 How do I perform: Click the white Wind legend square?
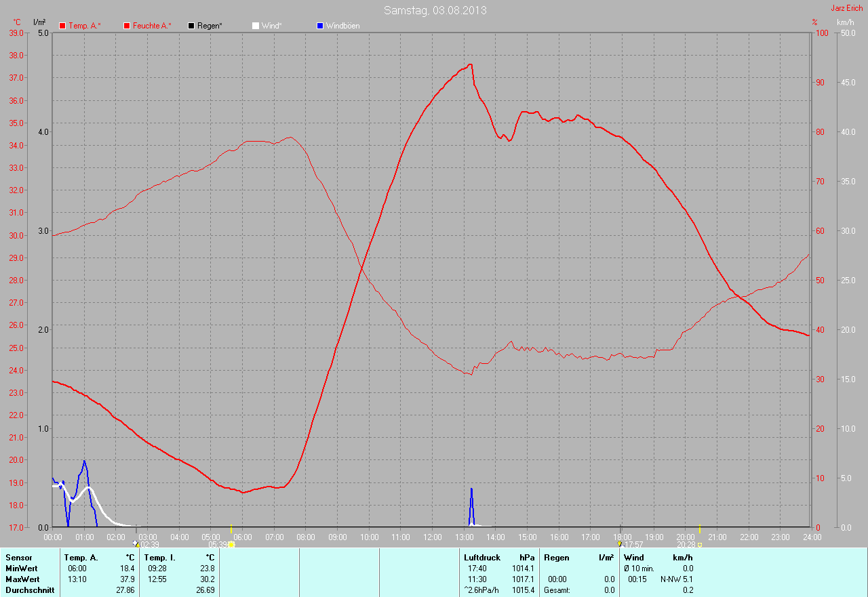pos(256,26)
